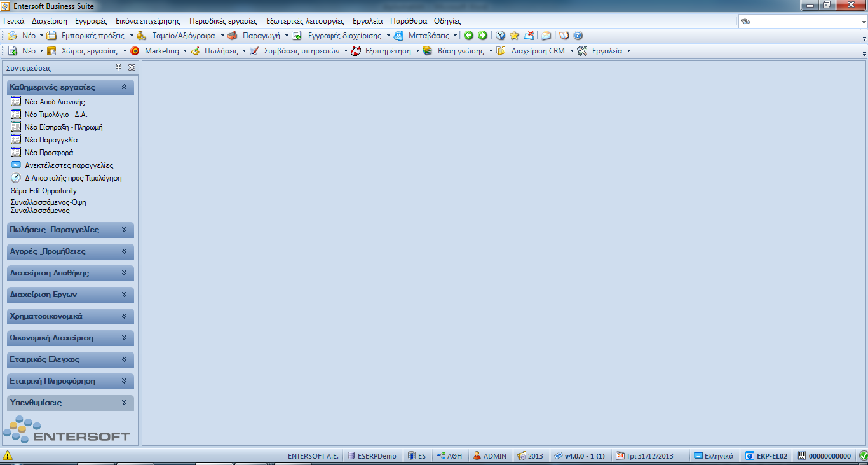Open the search box dropdown arrow
868x465 pixels.
pyautogui.click(x=863, y=22)
